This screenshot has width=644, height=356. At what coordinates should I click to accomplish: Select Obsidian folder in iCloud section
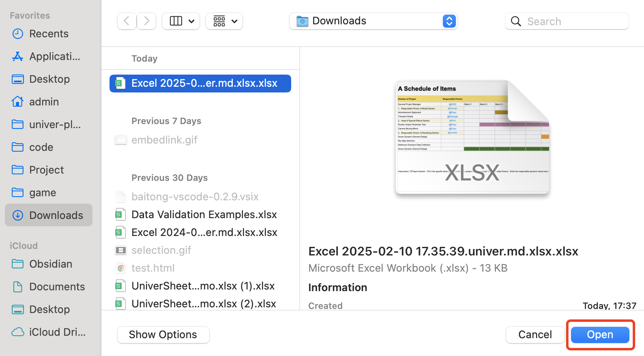pos(50,264)
